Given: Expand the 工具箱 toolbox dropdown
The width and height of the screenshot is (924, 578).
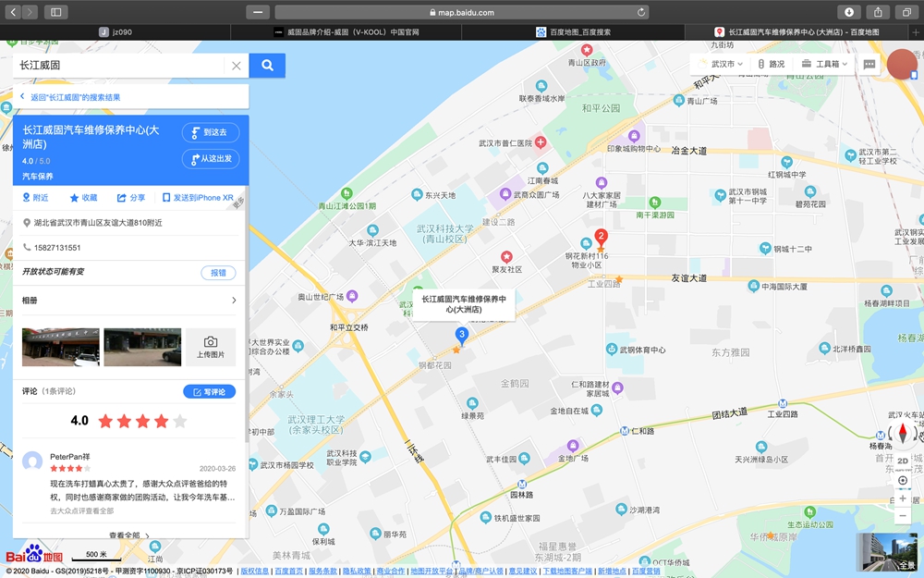Looking at the screenshot, I should (826, 65).
